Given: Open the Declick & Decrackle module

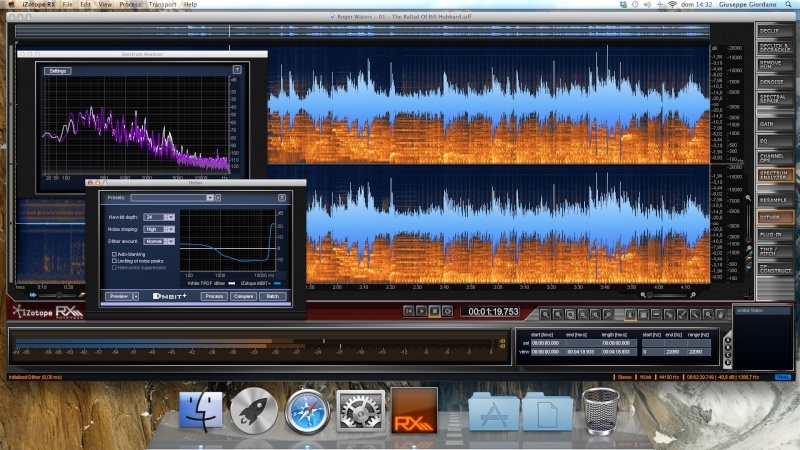Looking at the screenshot, I should tap(775, 48).
